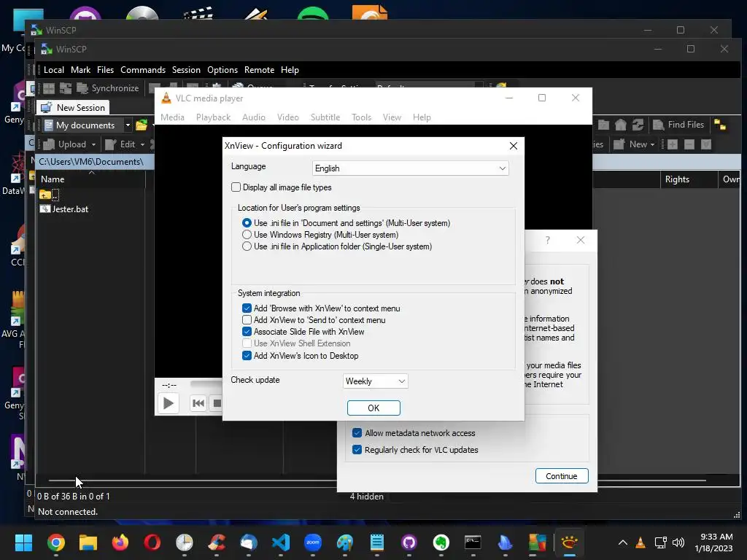Open Evernote from taskbar
The image size is (747, 560).
tap(441, 542)
